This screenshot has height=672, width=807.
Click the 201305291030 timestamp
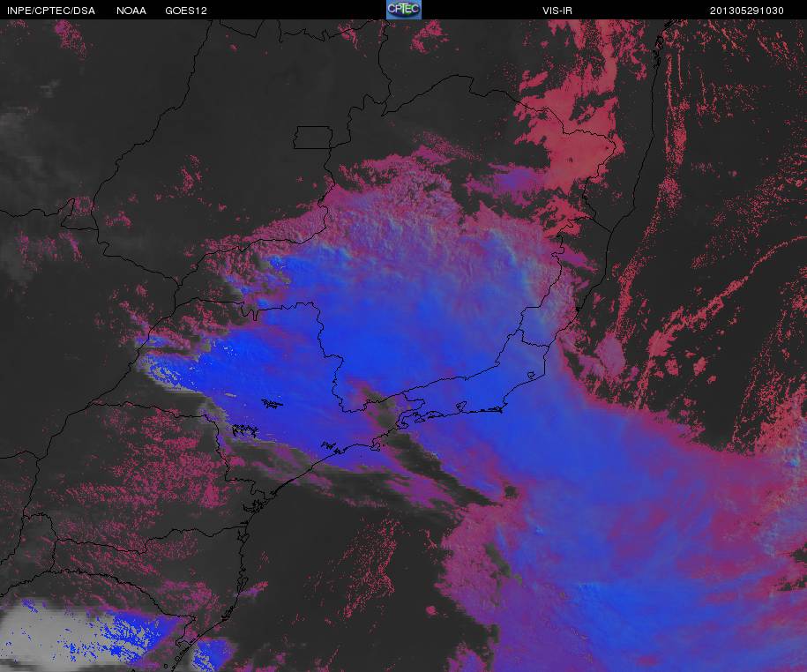point(746,11)
